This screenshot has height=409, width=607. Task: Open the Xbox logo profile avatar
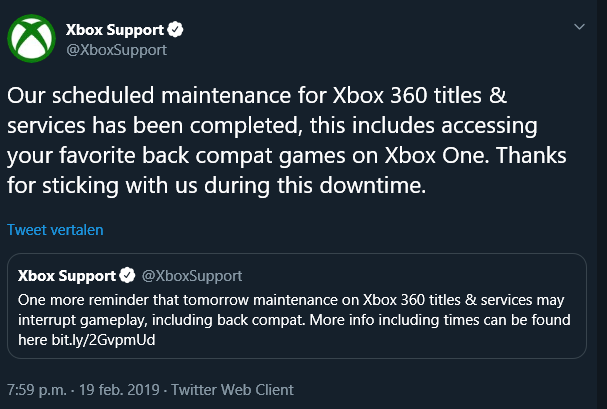(31, 38)
